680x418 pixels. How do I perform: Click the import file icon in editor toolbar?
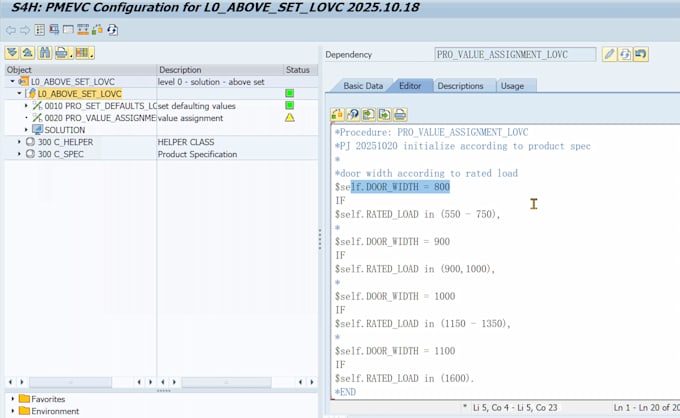click(369, 114)
